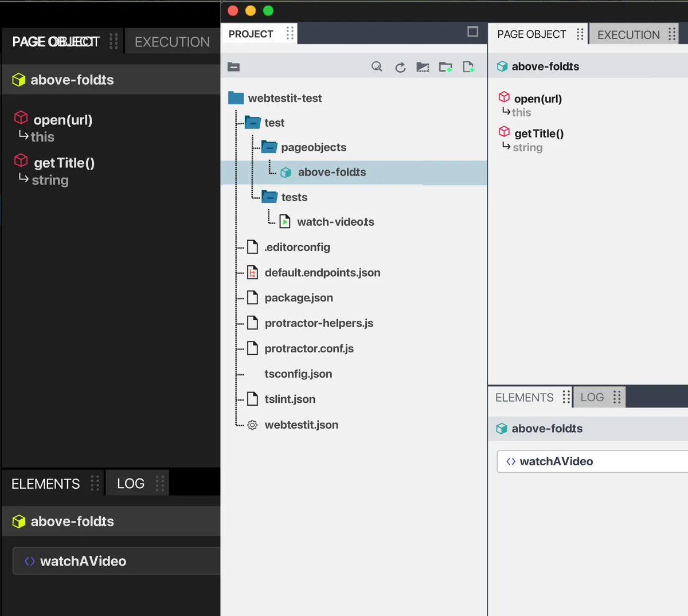The image size is (688, 616).
Task: Switch to the dark PAGE OBJECT tab
Action: [x=56, y=42]
